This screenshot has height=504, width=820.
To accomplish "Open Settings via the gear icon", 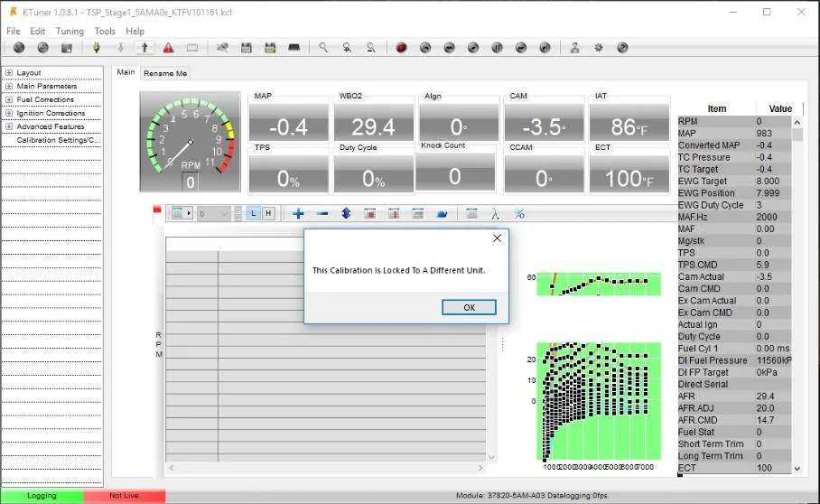I will 598,48.
